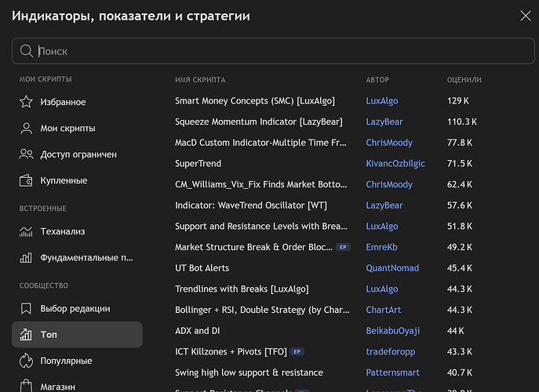This screenshot has width=539, height=392.
Task: Click the bag icon for Купленные
Action: click(x=26, y=180)
